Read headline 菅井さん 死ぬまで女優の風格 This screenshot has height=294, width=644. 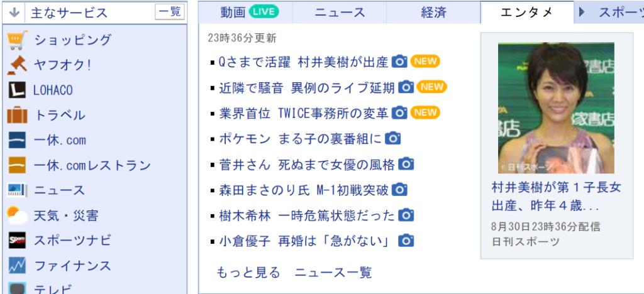coord(306,164)
